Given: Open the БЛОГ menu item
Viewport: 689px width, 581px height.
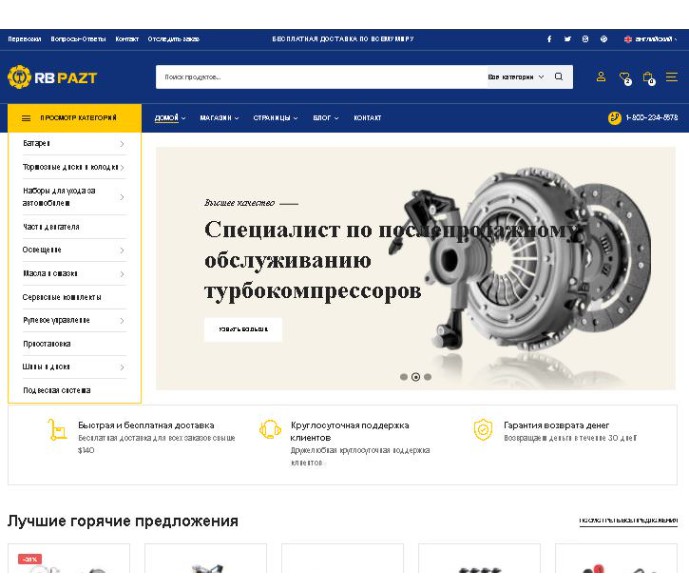Looking at the screenshot, I should (326, 118).
